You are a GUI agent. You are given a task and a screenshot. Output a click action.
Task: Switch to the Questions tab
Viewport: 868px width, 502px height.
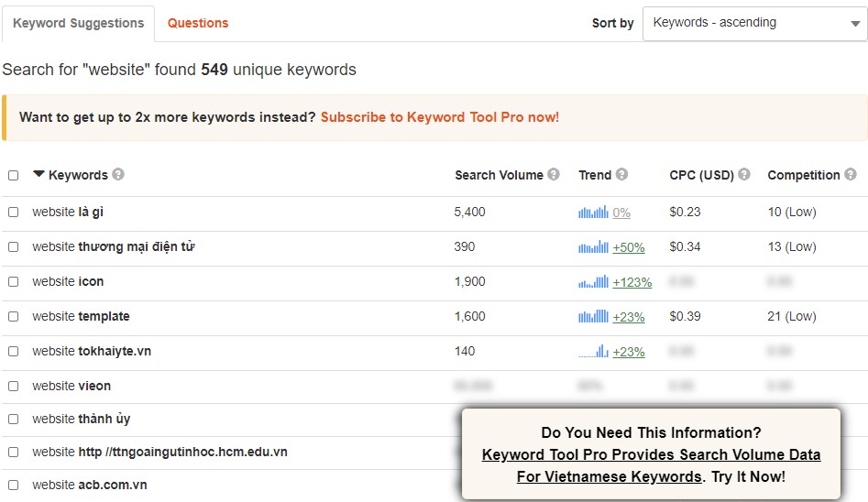(x=198, y=23)
